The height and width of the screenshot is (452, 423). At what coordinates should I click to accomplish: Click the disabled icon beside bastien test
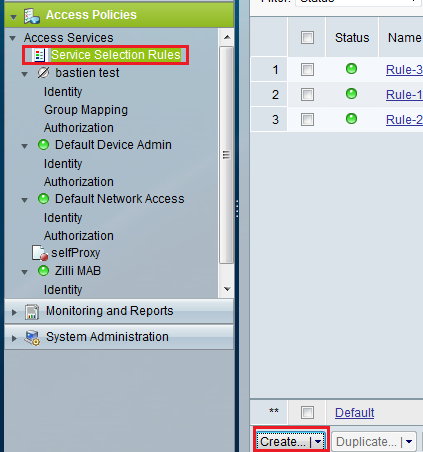coord(43,73)
